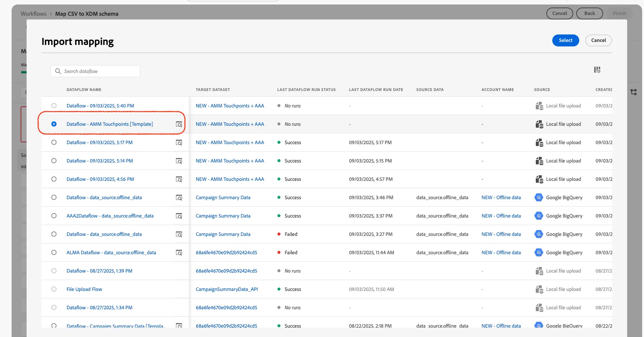
Task: Preview mapping for Dataflow - 09/03/2025, 5:17 PM
Action: click(x=179, y=143)
